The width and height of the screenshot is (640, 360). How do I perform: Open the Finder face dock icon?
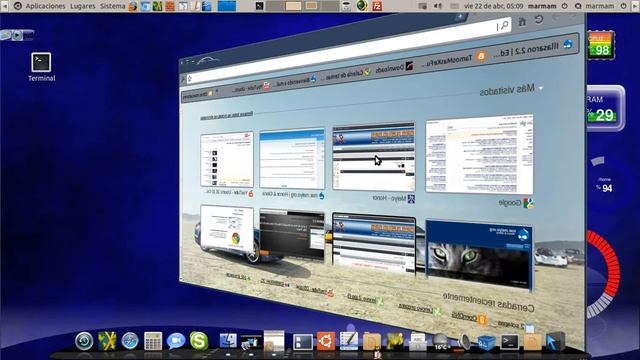[228, 341]
